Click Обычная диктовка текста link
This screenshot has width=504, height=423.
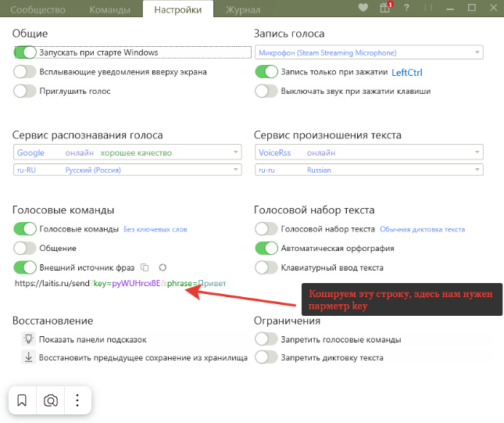[x=423, y=229]
